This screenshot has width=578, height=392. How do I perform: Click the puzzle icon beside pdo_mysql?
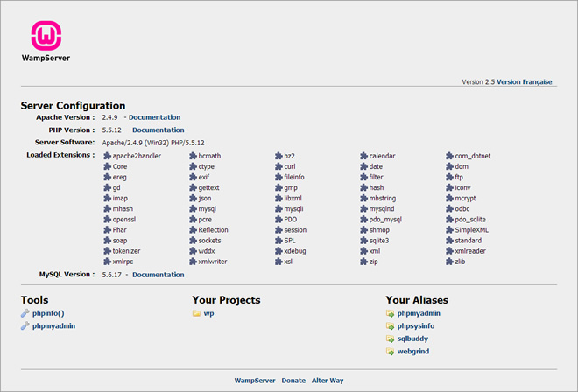coord(363,220)
